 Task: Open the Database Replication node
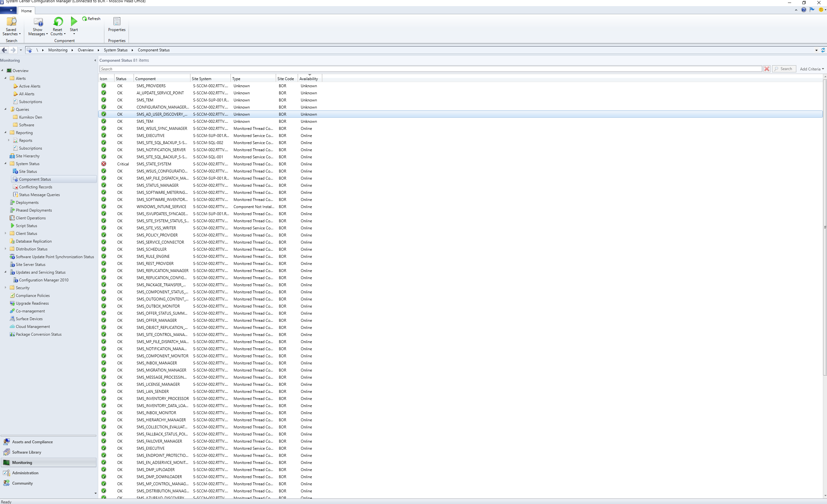click(x=34, y=241)
